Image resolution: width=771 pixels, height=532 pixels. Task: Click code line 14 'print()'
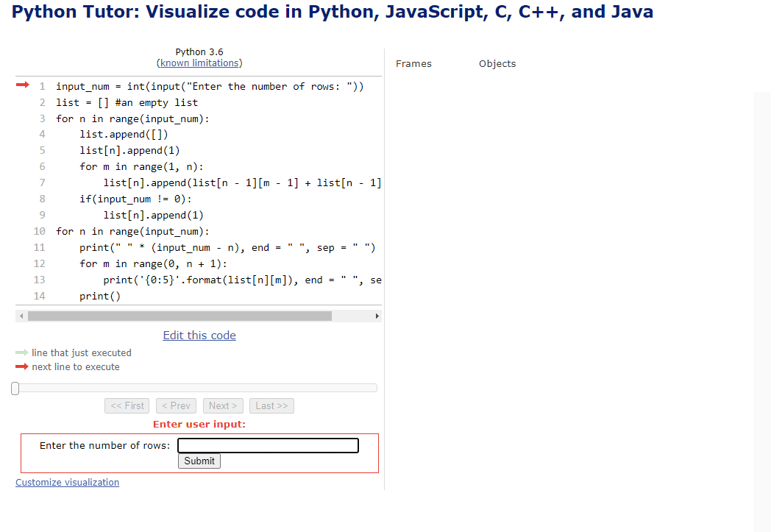(100, 296)
